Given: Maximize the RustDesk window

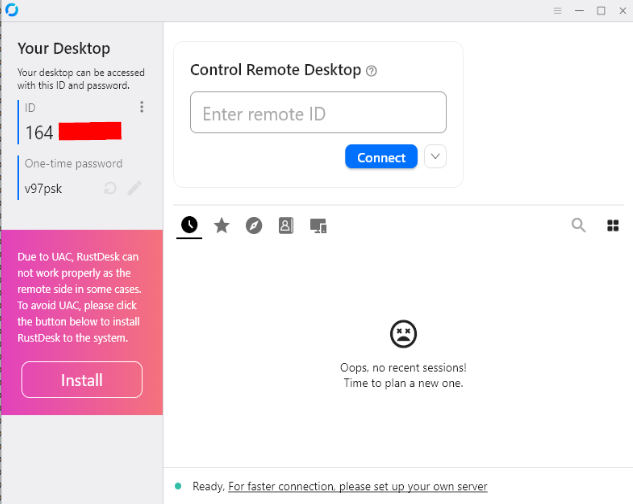Looking at the screenshot, I should click(601, 11).
